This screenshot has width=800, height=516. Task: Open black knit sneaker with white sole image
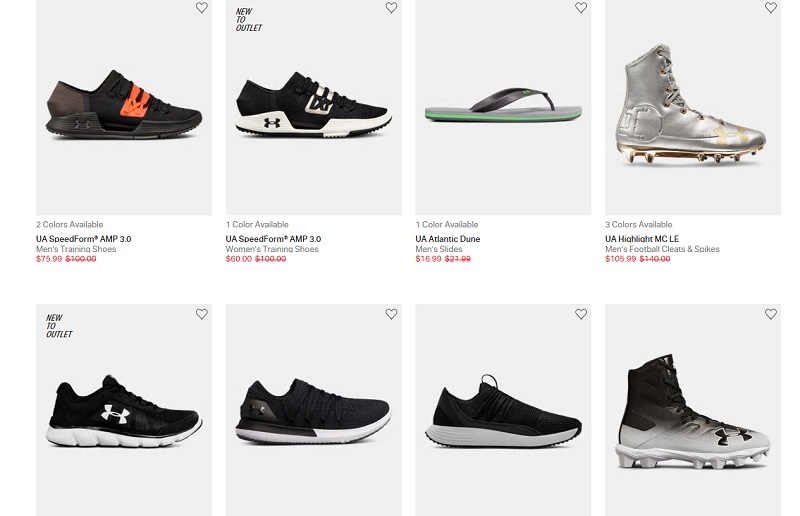tap(313, 410)
